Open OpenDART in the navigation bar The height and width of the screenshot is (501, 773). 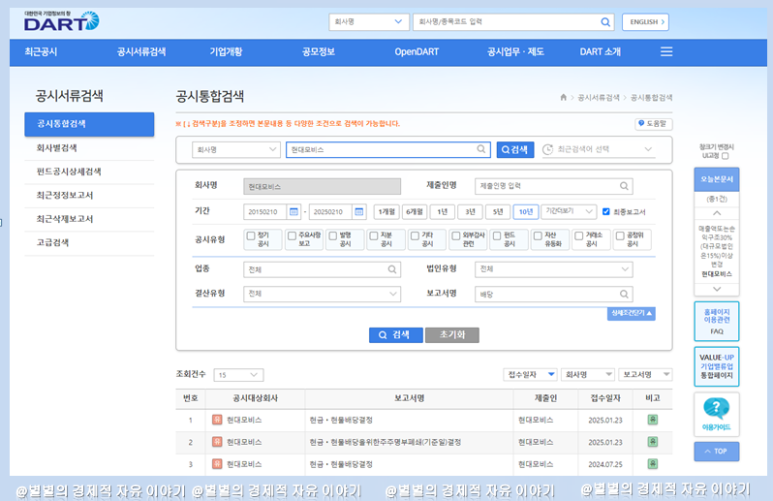click(x=416, y=52)
